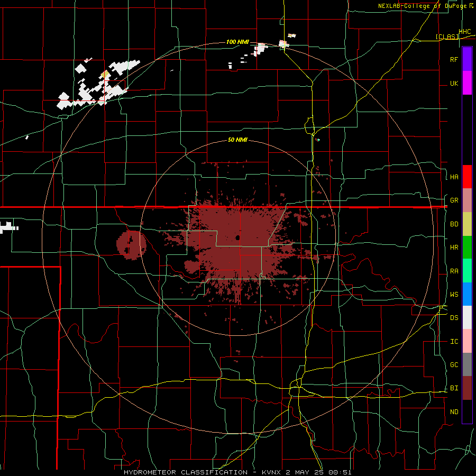The image size is (476, 476).
Task: Click the DS white legend swatch
Action: [x=467, y=317]
